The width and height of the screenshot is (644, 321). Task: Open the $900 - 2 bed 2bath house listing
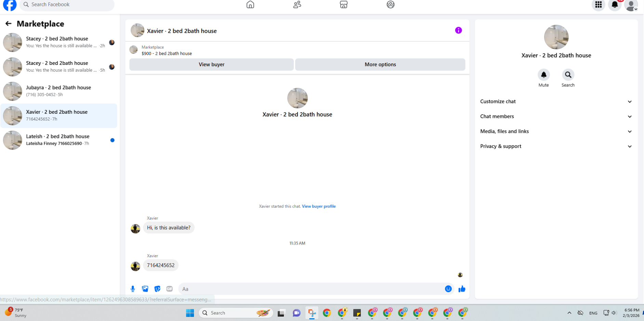tap(167, 54)
